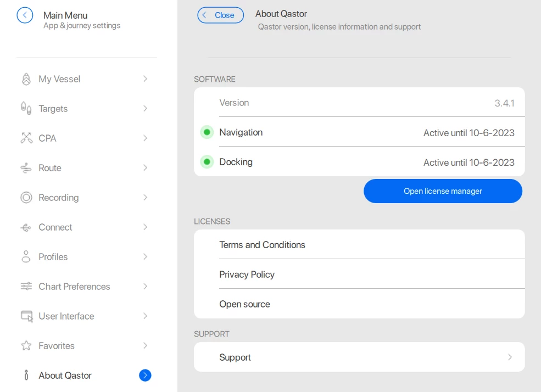
Task: Select the CPA tools icon
Action: [26, 138]
